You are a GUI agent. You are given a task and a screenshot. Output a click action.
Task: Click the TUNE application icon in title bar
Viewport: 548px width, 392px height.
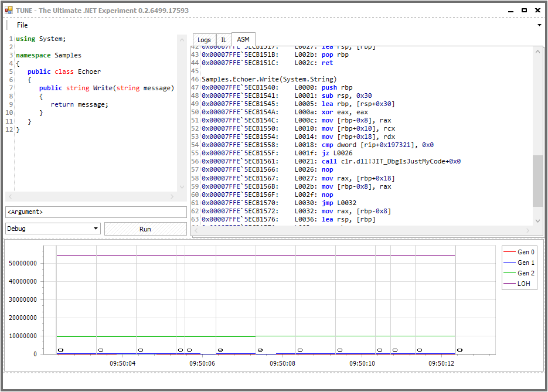pyautogui.click(x=8, y=10)
